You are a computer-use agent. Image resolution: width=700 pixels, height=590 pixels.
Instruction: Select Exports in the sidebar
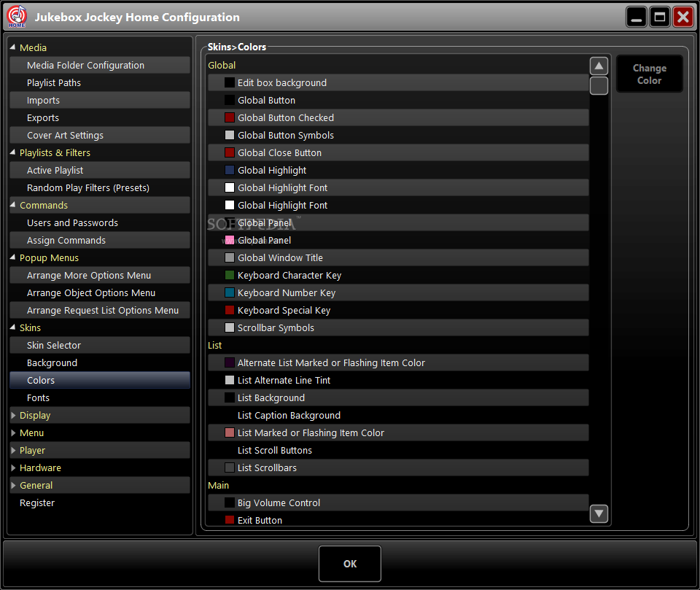click(x=100, y=117)
